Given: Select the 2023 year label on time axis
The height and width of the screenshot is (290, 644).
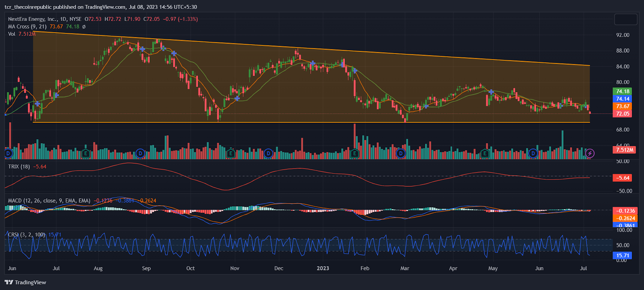Looking at the screenshot, I should coord(323,268).
